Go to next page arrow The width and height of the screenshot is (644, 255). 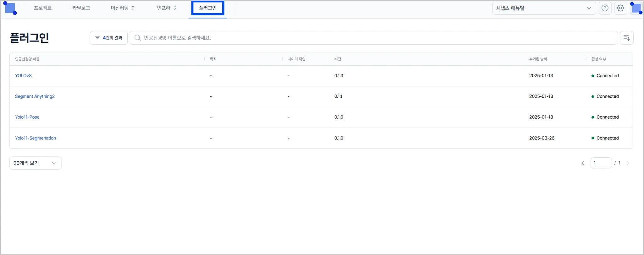[628, 163]
